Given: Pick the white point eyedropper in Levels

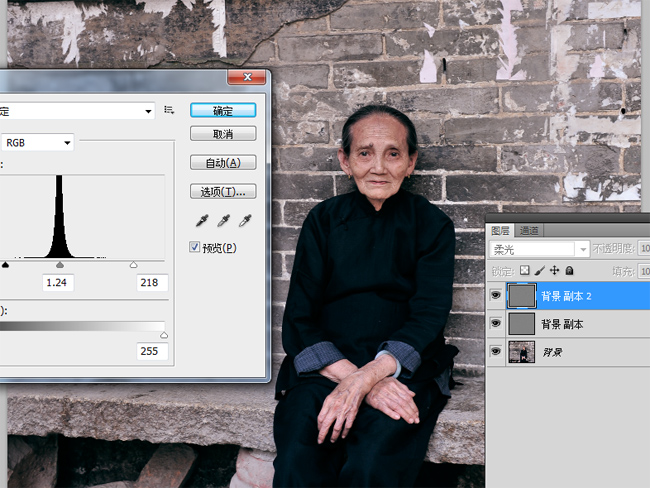Looking at the screenshot, I should [x=245, y=220].
